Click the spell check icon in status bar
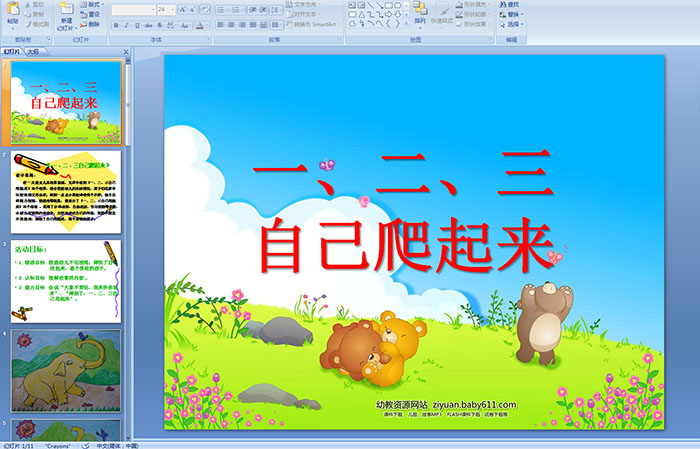The width and height of the screenshot is (700, 449). pyautogui.click(x=85, y=445)
